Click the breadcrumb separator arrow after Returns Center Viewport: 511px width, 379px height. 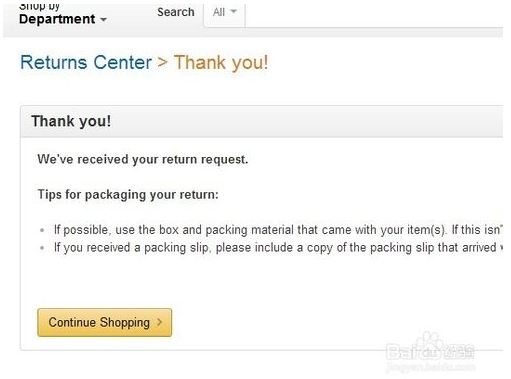click(x=163, y=62)
